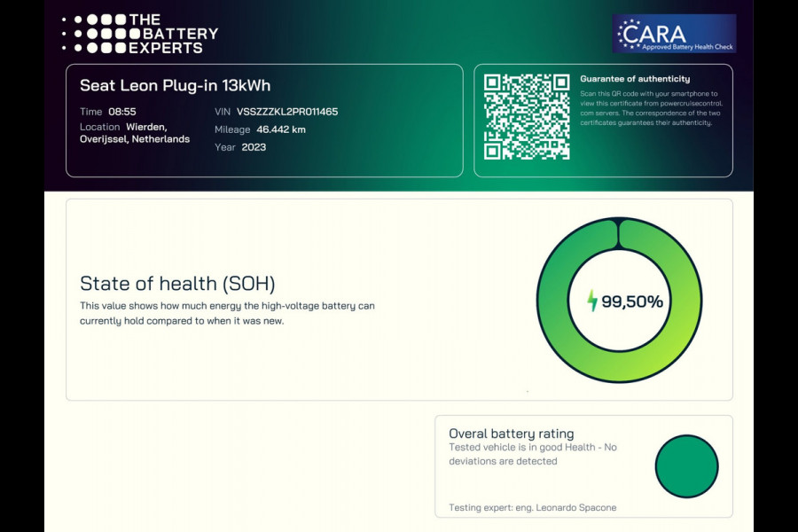The image size is (798, 532).
Task: Click the CARA Approved Battery Health Check badge
Action: 675,34
